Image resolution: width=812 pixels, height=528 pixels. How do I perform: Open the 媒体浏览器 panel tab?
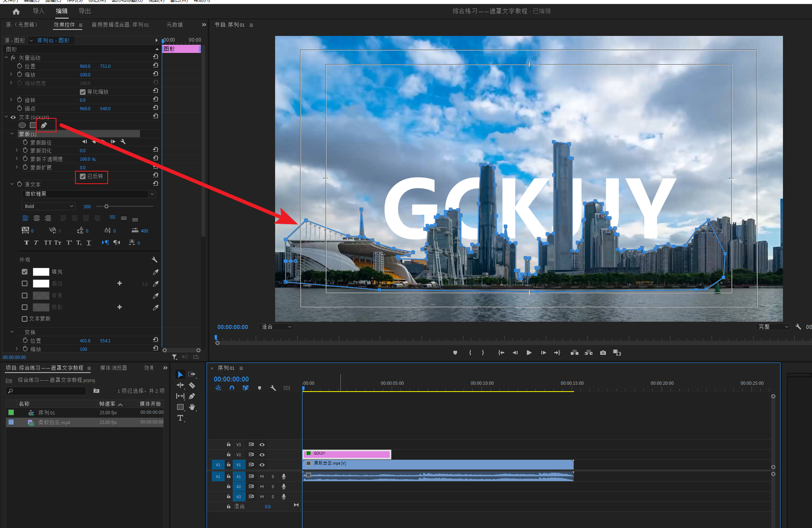click(113, 368)
